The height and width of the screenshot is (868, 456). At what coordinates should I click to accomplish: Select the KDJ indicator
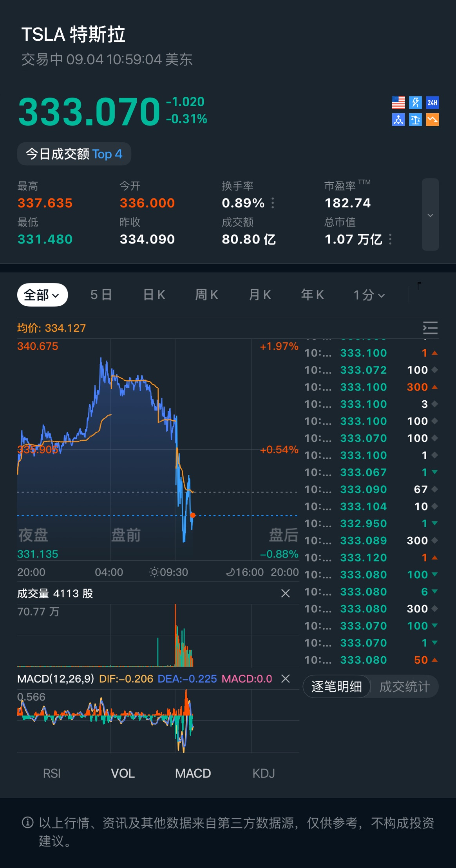pyautogui.click(x=264, y=774)
